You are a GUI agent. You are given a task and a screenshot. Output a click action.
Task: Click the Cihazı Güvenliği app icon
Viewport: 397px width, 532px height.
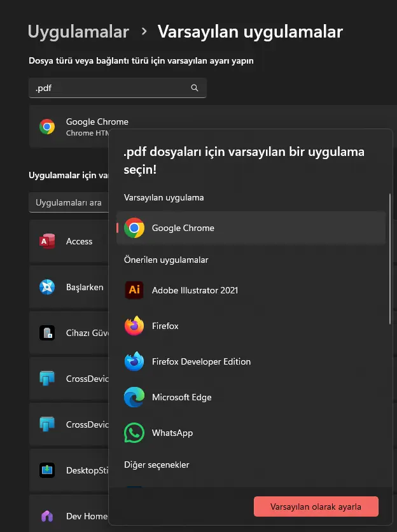point(47,333)
